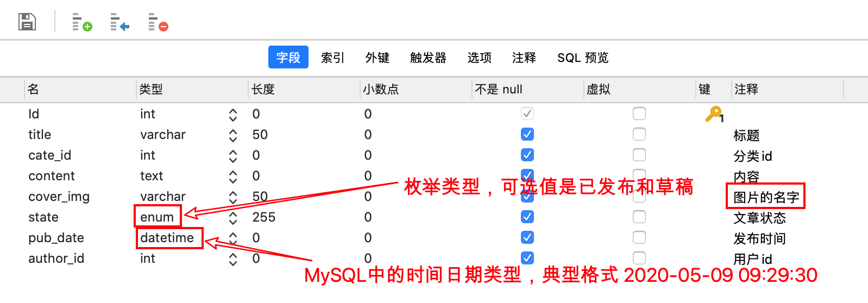868x303 pixels.
Task: Click the 长度 column header
Action: (304, 89)
